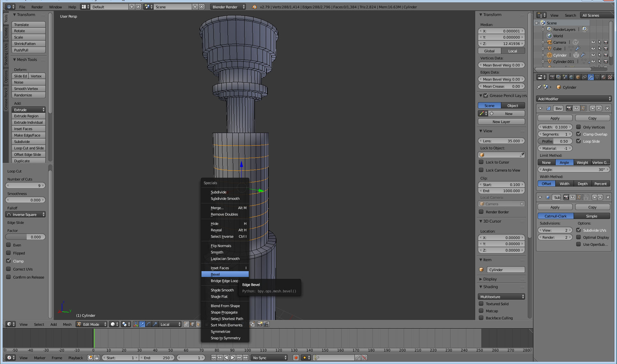Choose Subdivide Smooth in Specials menu
Screen dimensions: 617x364
click(x=225, y=198)
